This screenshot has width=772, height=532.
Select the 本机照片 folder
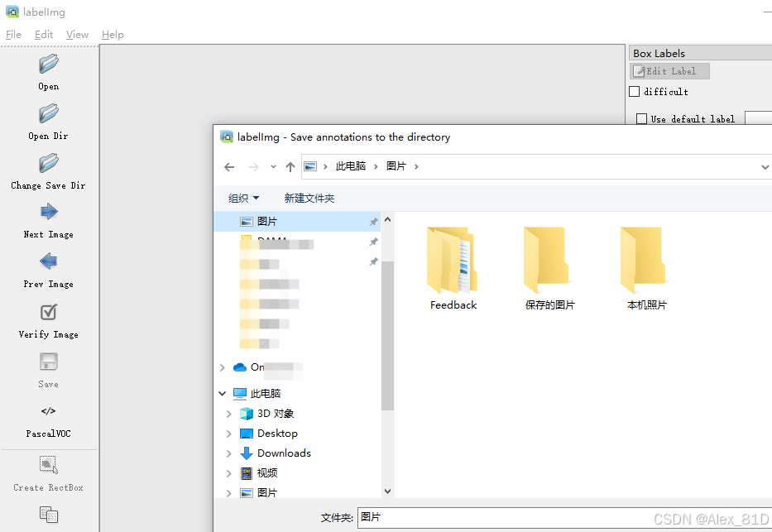pos(646,268)
